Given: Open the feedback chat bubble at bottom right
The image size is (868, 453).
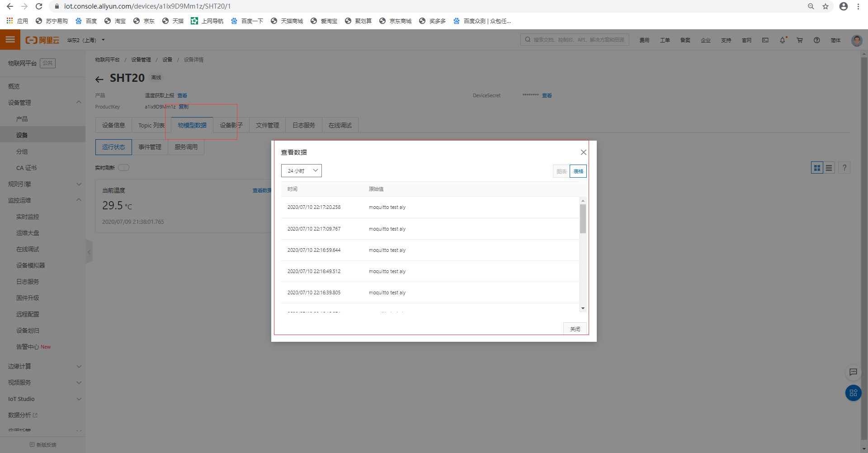Looking at the screenshot, I should [853, 373].
